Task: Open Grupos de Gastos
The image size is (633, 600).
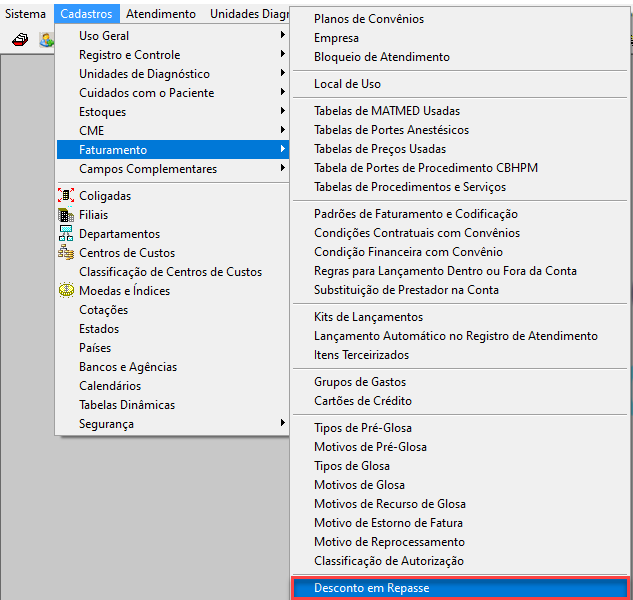Action: pyautogui.click(x=460, y=382)
